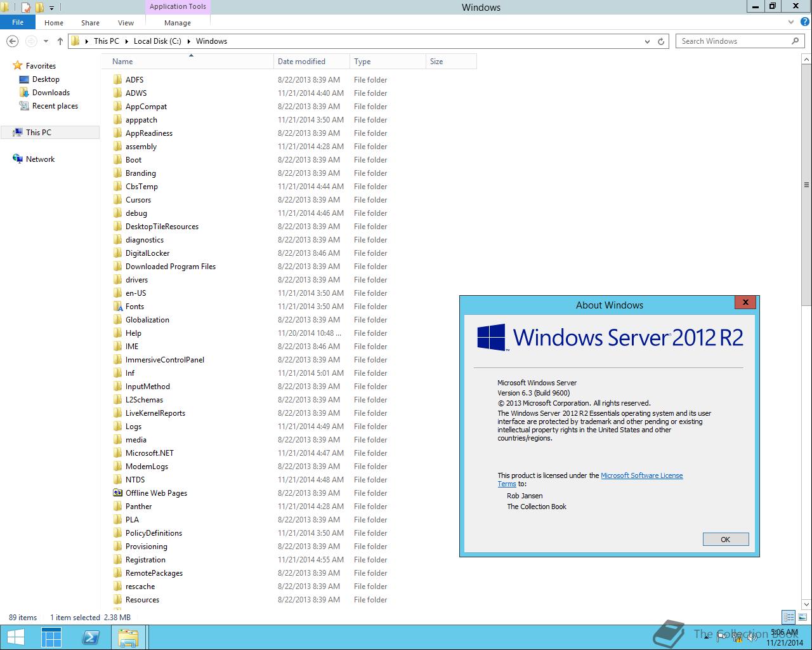Select the CbsTemp folder
Image resolution: width=812 pixels, height=650 pixels.
141,187
